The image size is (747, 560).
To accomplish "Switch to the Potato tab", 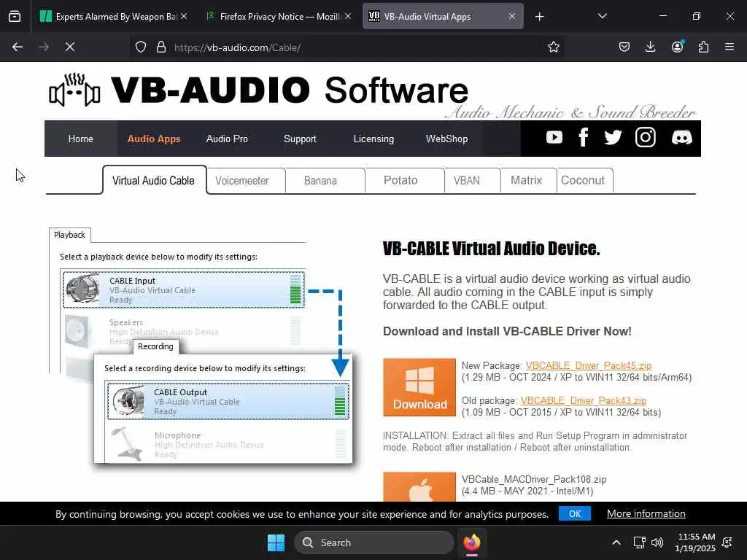I will pyautogui.click(x=405, y=181).
